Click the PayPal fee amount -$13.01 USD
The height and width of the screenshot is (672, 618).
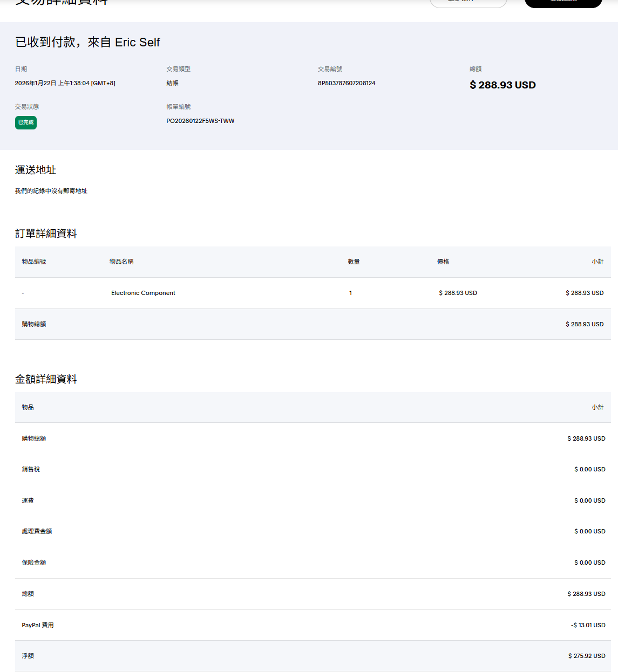click(588, 625)
